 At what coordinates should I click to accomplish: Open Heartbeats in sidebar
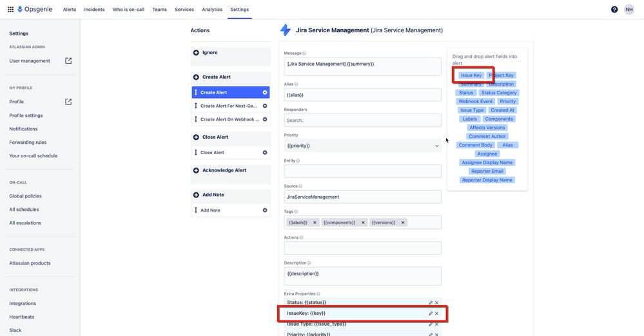tap(22, 317)
